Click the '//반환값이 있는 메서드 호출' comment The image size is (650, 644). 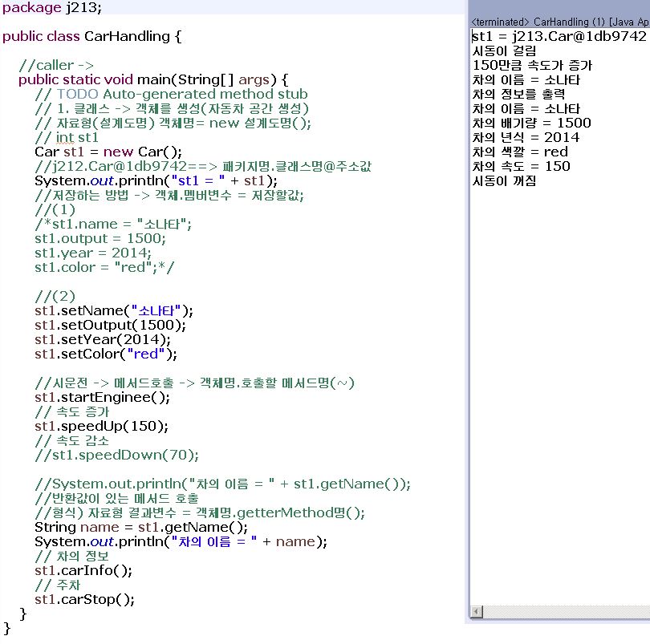click(x=117, y=499)
